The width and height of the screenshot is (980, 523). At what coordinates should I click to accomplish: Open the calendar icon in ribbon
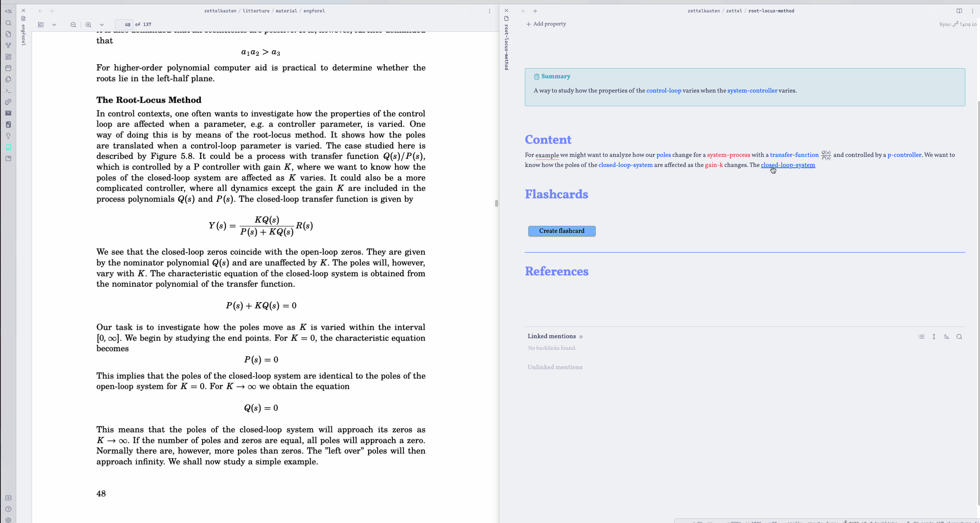click(8, 68)
